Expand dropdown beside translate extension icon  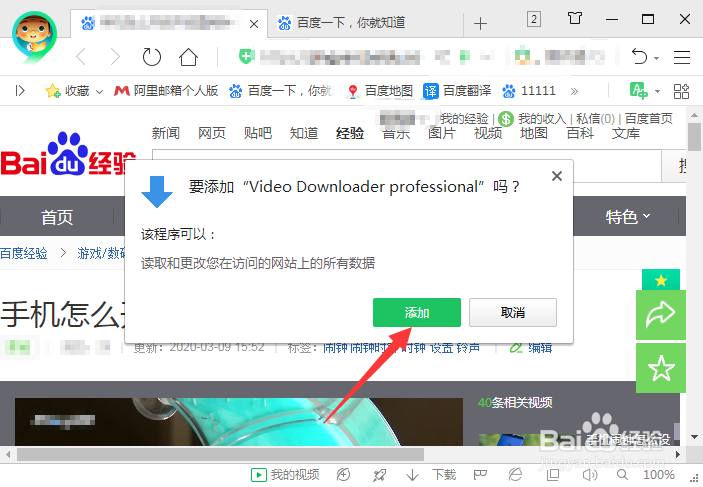(657, 91)
